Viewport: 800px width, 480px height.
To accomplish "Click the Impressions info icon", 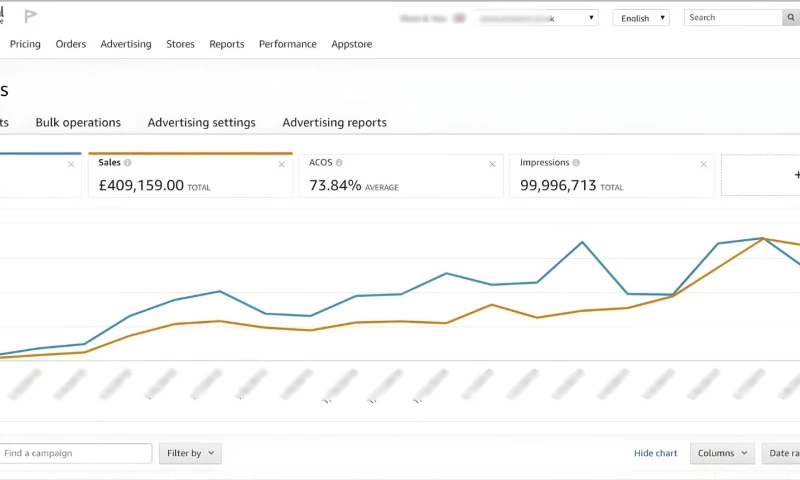I will click(576, 163).
